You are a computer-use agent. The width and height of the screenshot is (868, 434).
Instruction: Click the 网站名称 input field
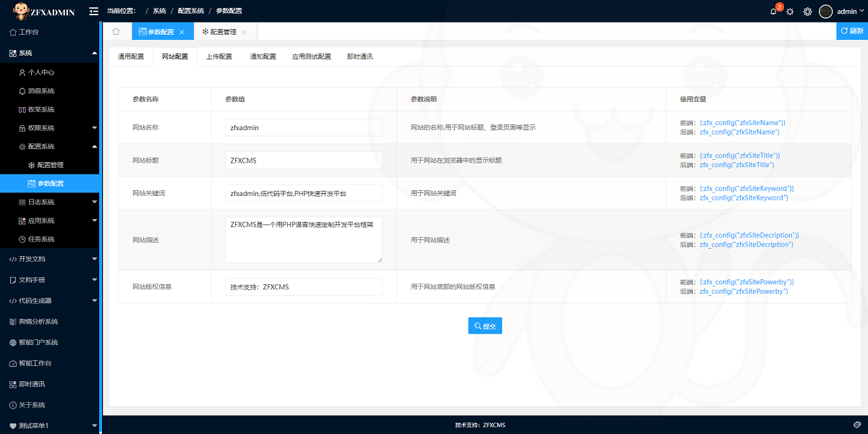coord(304,127)
